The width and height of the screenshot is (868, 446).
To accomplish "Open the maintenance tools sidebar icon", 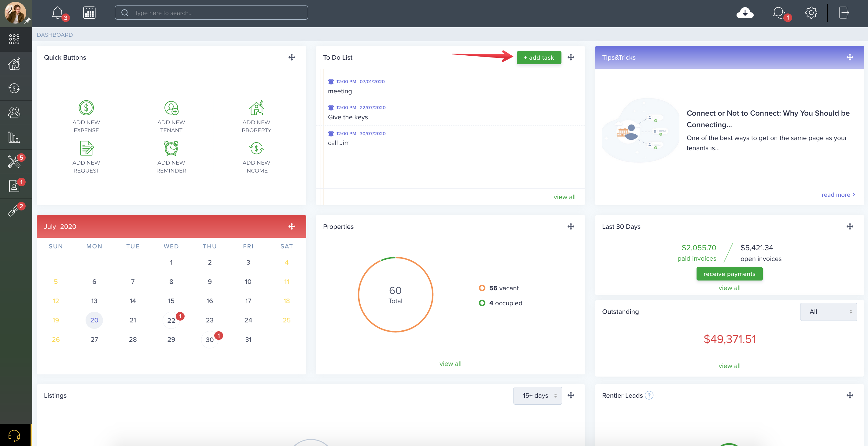I will coord(14,162).
